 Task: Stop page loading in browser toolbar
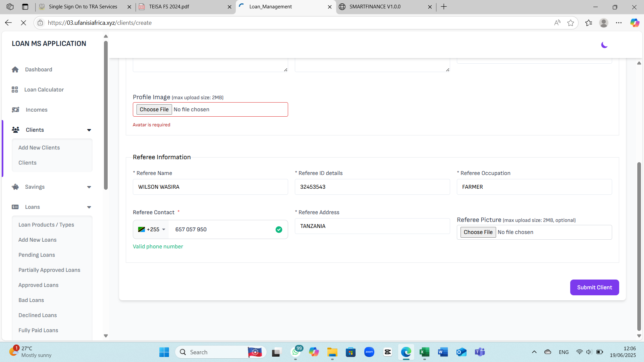pyautogui.click(x=23, y=23)
